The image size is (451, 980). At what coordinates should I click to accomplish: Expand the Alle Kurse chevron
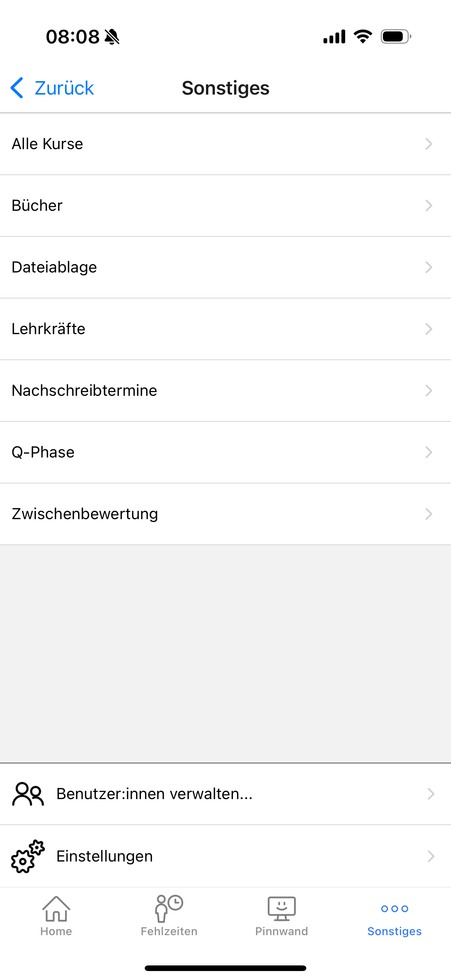coord(429,144)
